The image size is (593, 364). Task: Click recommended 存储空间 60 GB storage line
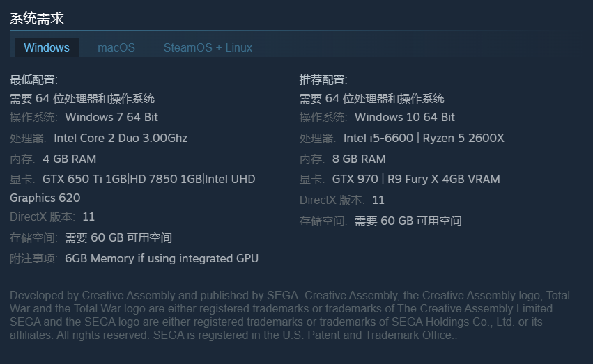(408, 221)
